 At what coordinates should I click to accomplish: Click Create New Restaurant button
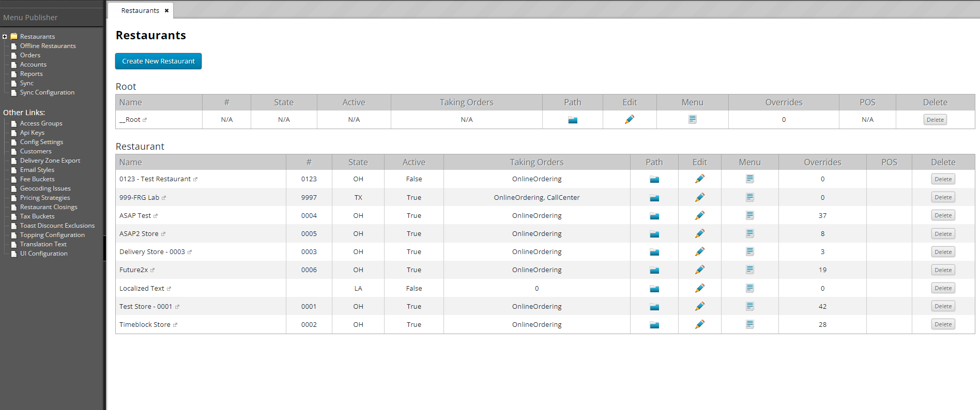tap(158, 61)
